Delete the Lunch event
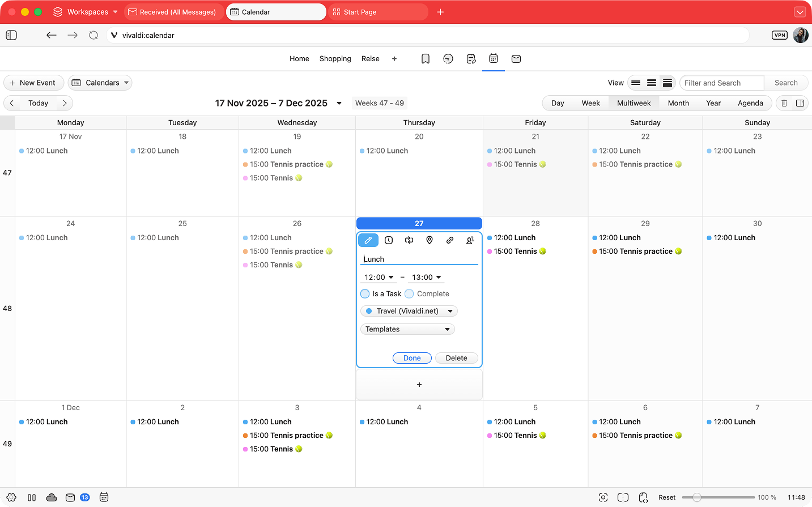The image size is (812, 507). 456,358
